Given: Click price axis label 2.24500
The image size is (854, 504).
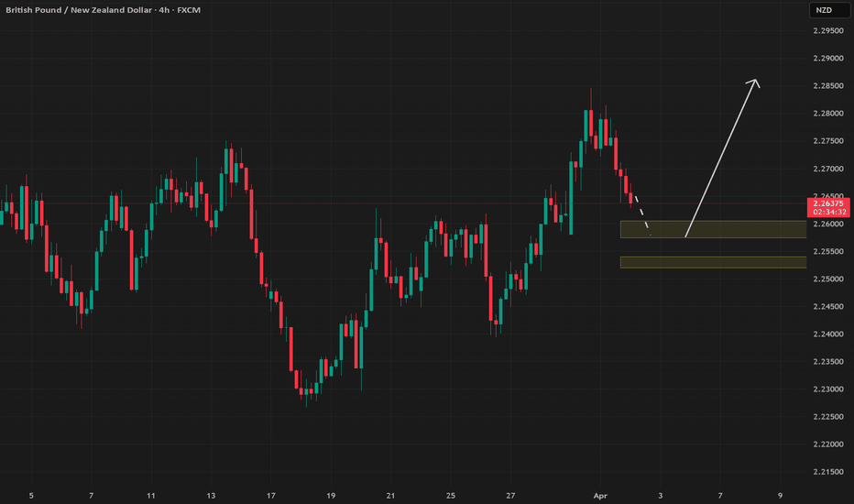Looking at the screenshot, I should pyautogui.click(x=827, y=306).
